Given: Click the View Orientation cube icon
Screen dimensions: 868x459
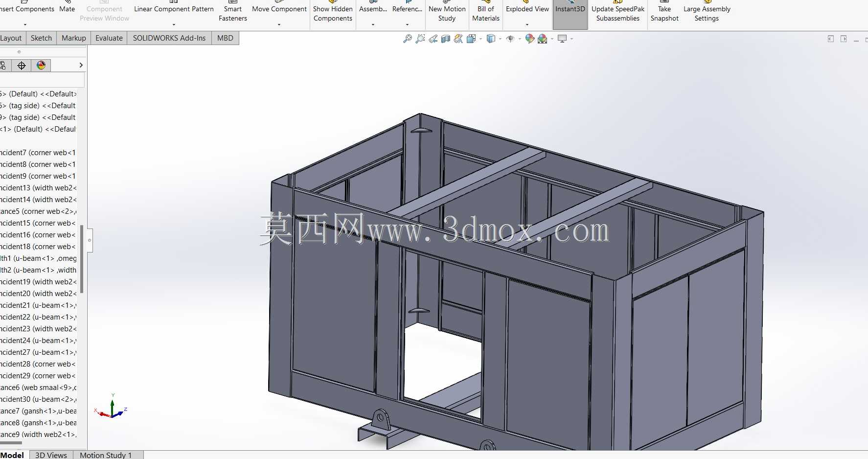Looking at the screenshot, I should click(x=471, y=39).
